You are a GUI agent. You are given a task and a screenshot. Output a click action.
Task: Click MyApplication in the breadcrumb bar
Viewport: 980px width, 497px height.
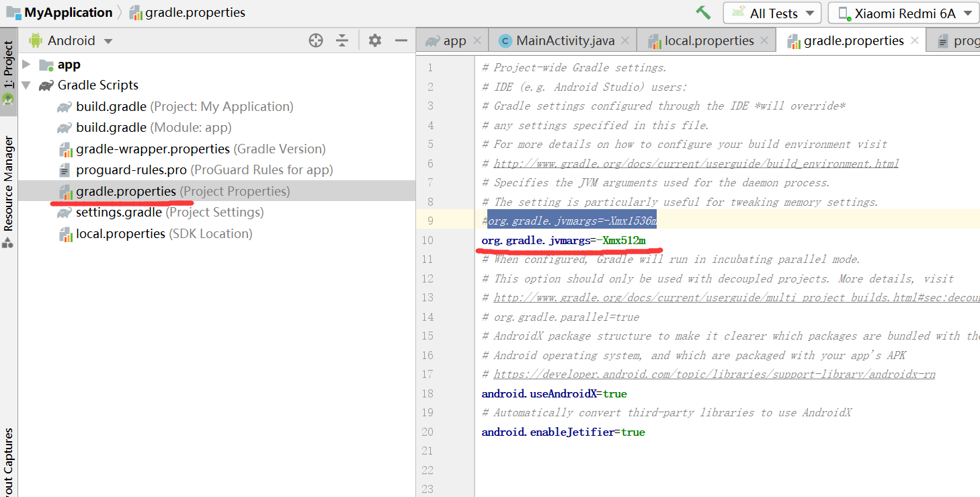tap(67, 12)
